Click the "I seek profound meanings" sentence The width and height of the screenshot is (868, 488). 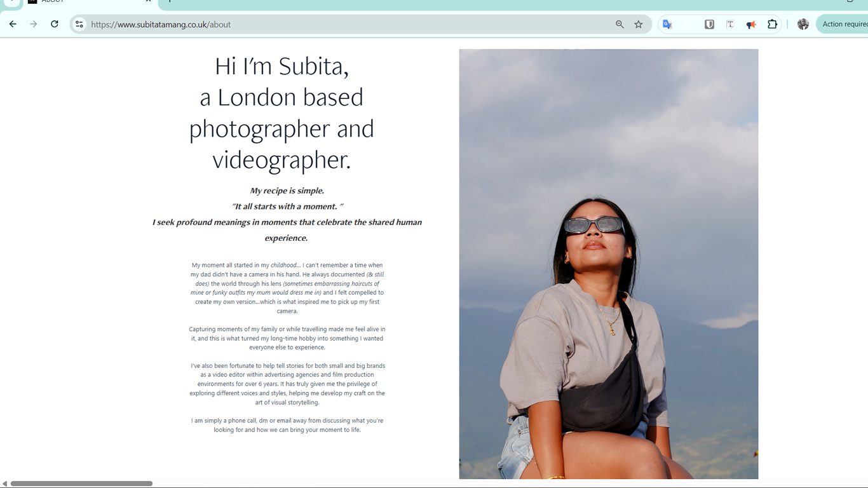[287, 230]
